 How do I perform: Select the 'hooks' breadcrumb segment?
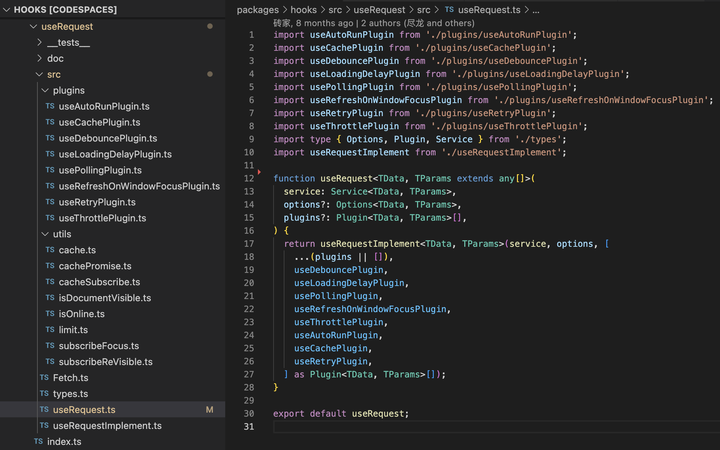(x=303, y=9)
